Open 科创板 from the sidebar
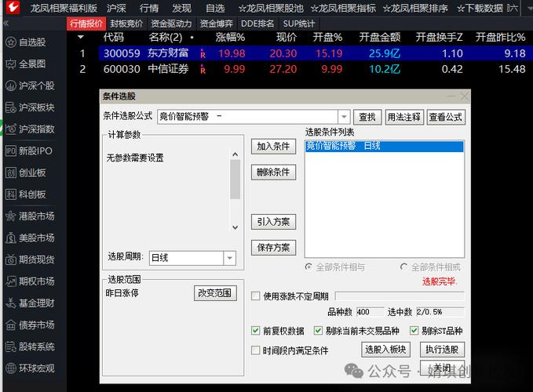Image resolution: width=533 pixels, height=392 pixels. tap(26, 194)
